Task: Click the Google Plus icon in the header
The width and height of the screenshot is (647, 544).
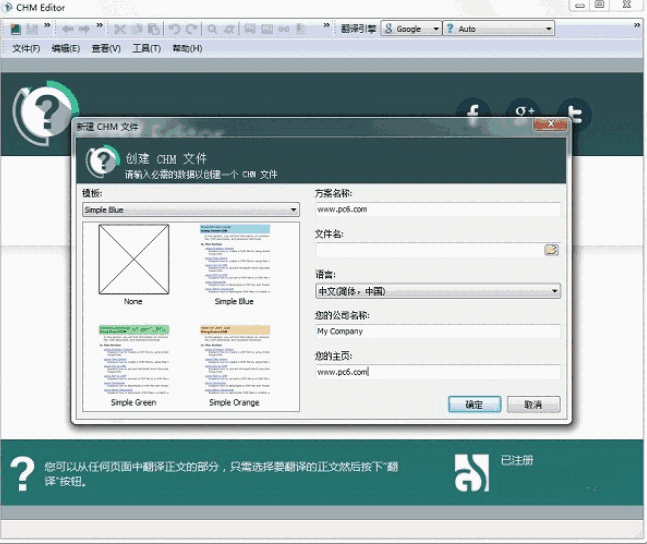Action: tap(524, 112)
